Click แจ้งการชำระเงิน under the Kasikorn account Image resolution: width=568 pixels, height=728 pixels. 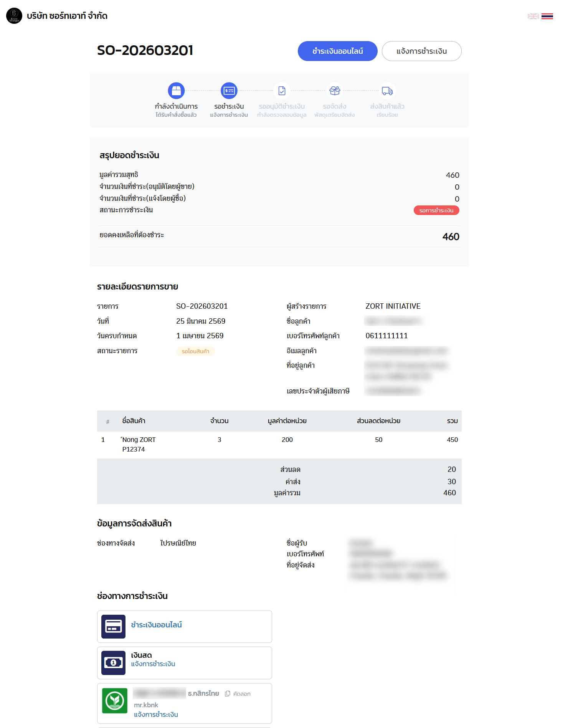tap(156, 715)
